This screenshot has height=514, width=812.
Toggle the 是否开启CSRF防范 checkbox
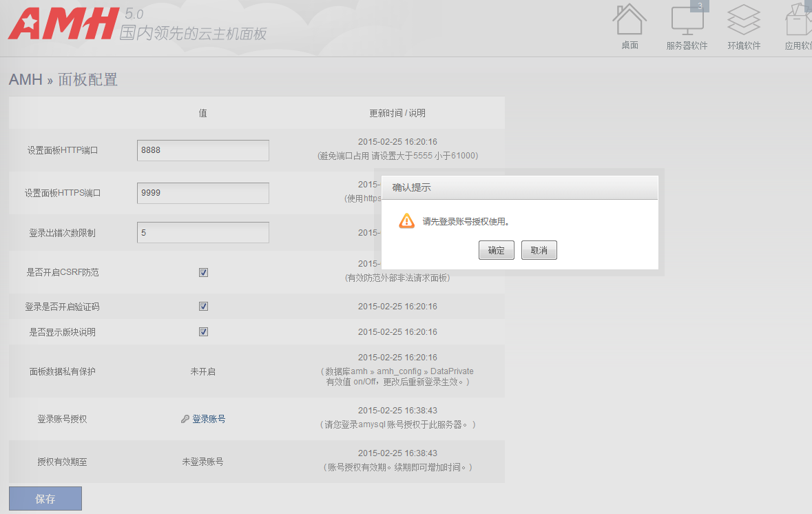tap(203, 272)
